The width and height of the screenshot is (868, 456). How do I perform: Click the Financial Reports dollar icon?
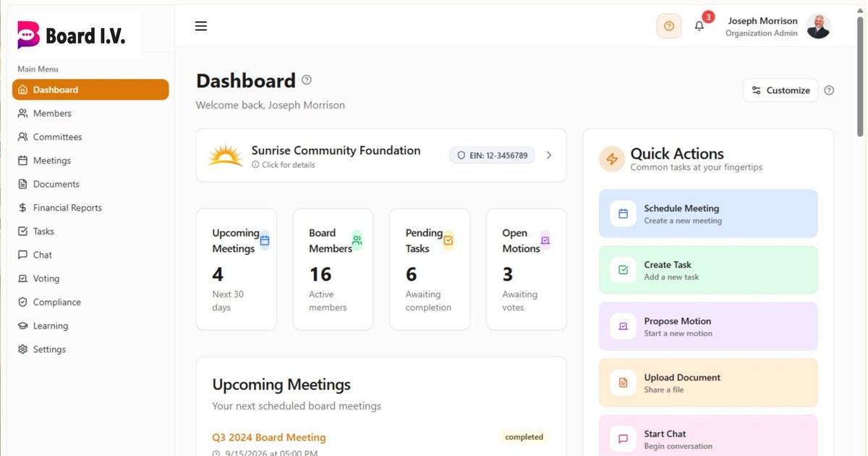click(x=22, y=208)
